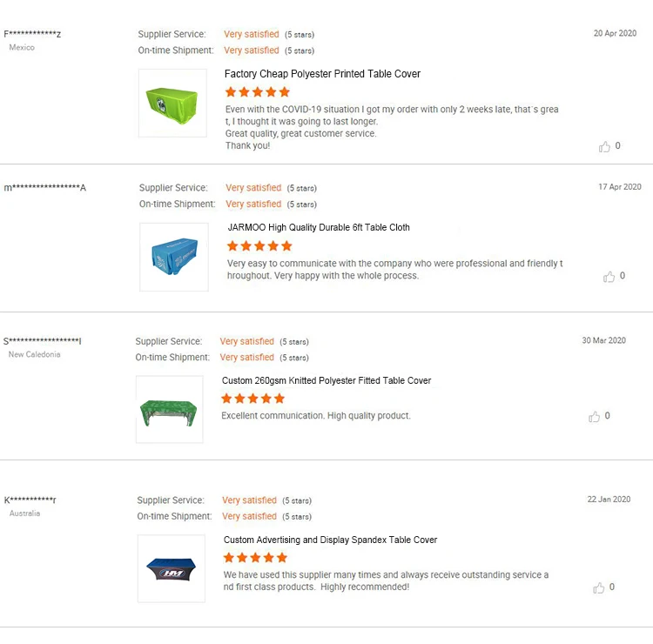653x644 pixels.
Task: Open the blue JARMOO table cloth image
Action: pyautogui.click(x=174, y=257)
